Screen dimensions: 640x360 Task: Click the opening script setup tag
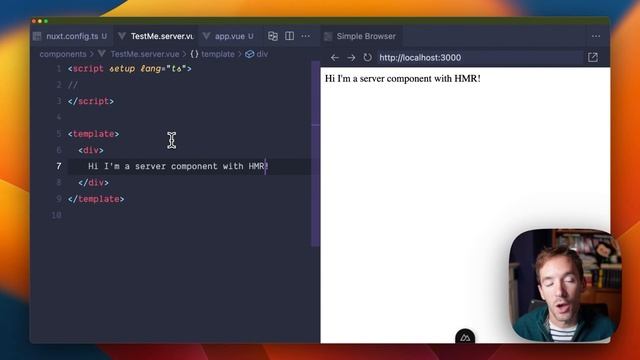pyautogui.click(x=130, y=69)
